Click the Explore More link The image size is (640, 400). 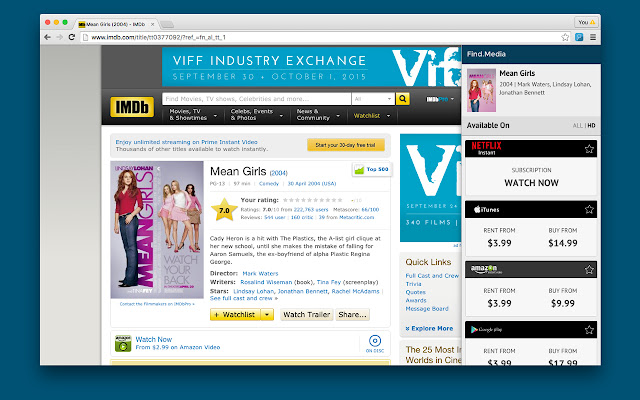429,329
